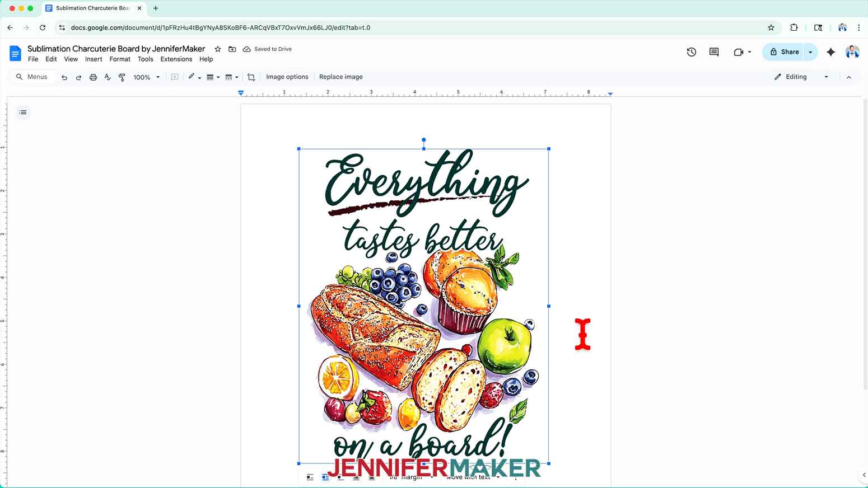Viewport: 868px width, 488px height.
Task: Open the comments panel icon
Action: 714,52
